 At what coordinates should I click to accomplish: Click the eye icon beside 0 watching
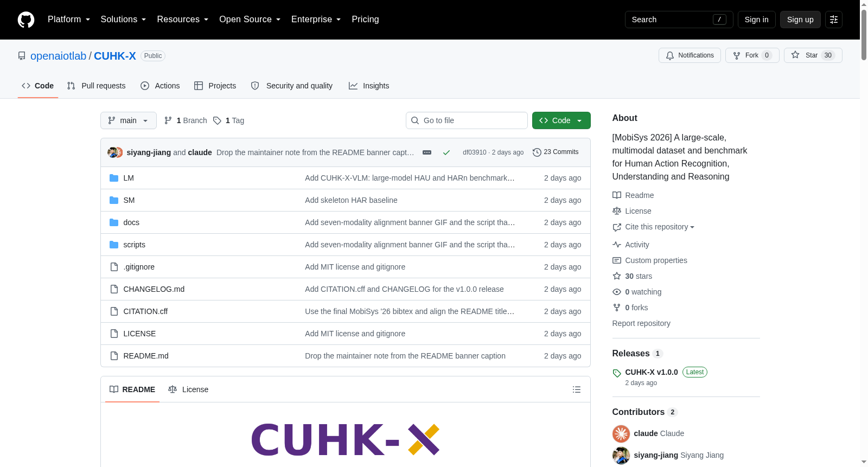click(x=617, y=292)
